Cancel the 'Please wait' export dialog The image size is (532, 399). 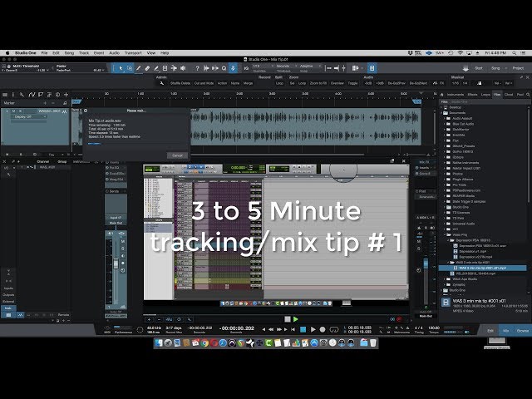[177, 155]
